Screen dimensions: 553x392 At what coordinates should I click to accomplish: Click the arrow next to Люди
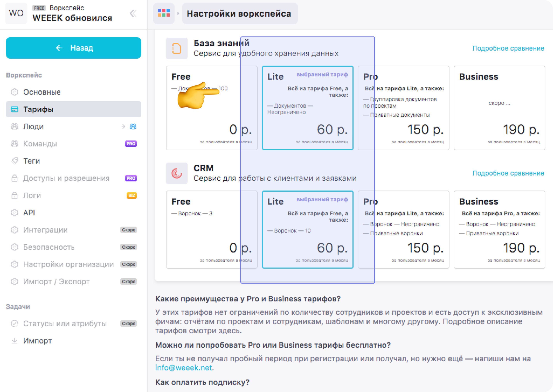123,126
